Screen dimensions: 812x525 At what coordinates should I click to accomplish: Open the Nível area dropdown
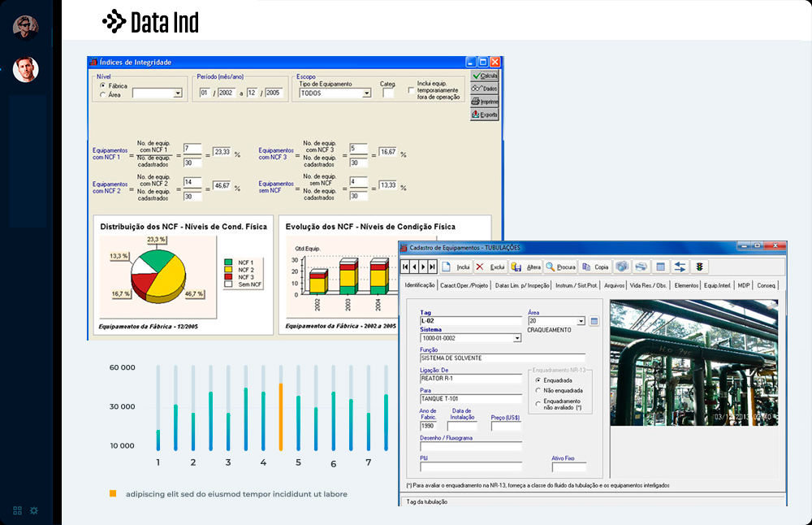[x=178, y=93]
